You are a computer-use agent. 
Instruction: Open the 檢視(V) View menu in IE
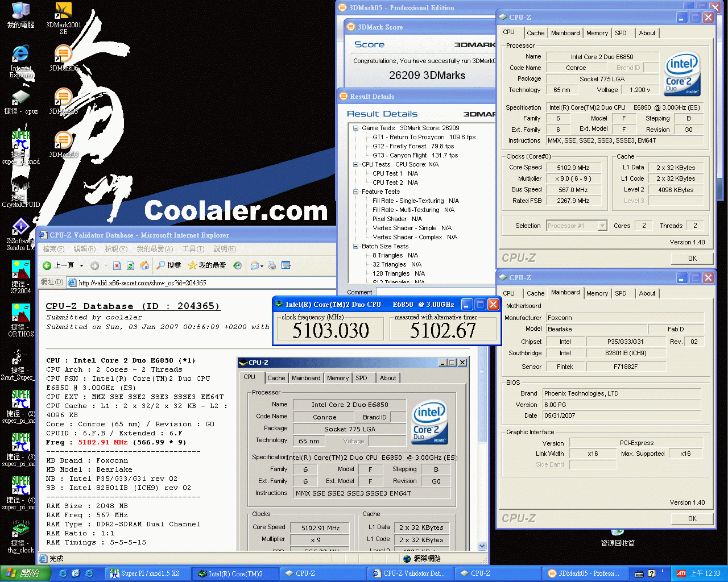click(115, 249)
